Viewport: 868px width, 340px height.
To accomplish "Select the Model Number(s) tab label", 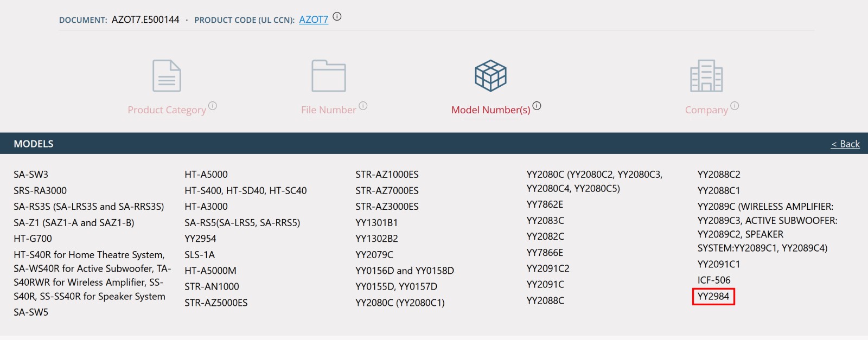I will (x=490, y=110).
